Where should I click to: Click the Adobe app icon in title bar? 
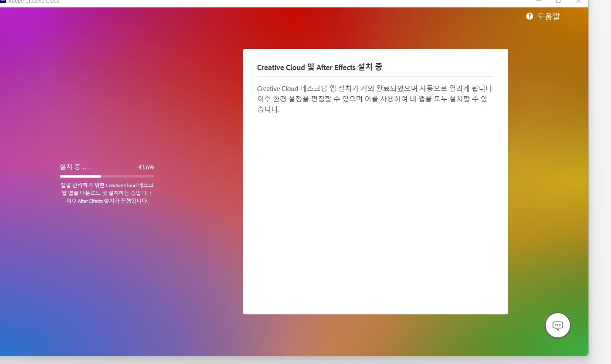pyautogui.click(x=3, y=1)
